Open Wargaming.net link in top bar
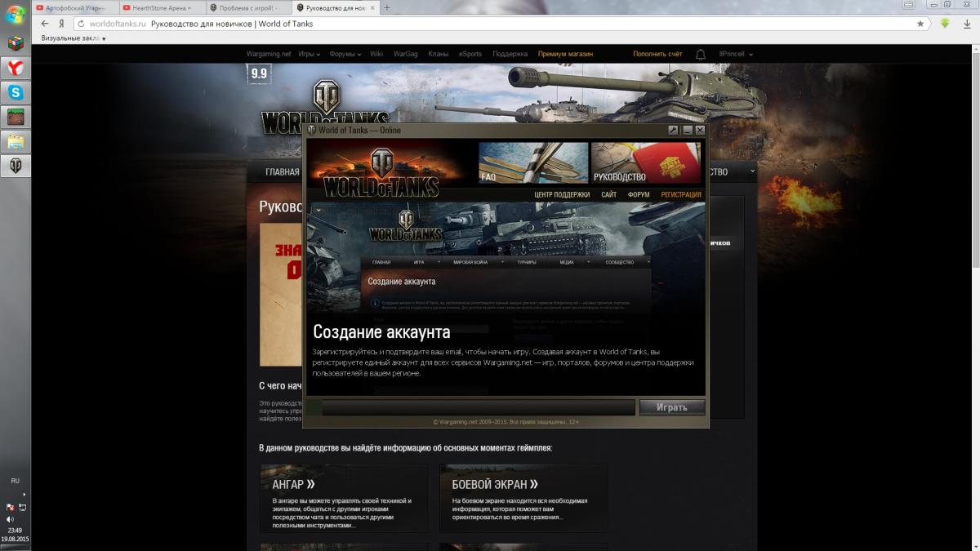The width and height of the screenshot is (980, 551). (269, 54)
